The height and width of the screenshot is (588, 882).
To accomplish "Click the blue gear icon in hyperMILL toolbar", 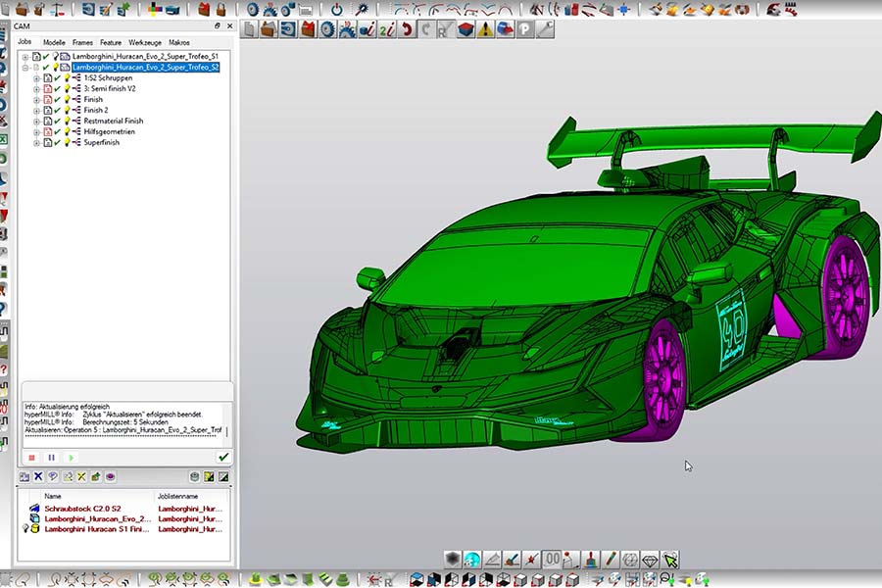I will pyautogui.click(x=327, y=29).
